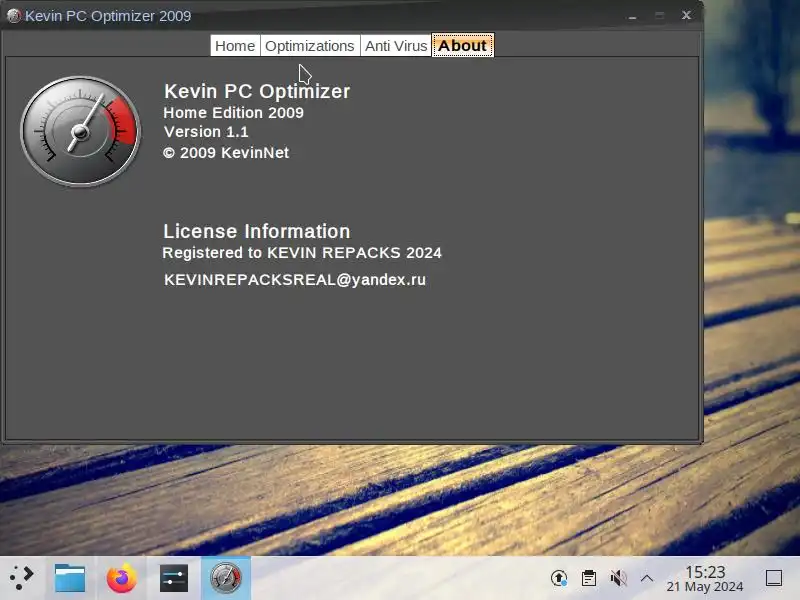Open the Optimizations tab
This screenshot has height=600, width=800.
(310, 45)
